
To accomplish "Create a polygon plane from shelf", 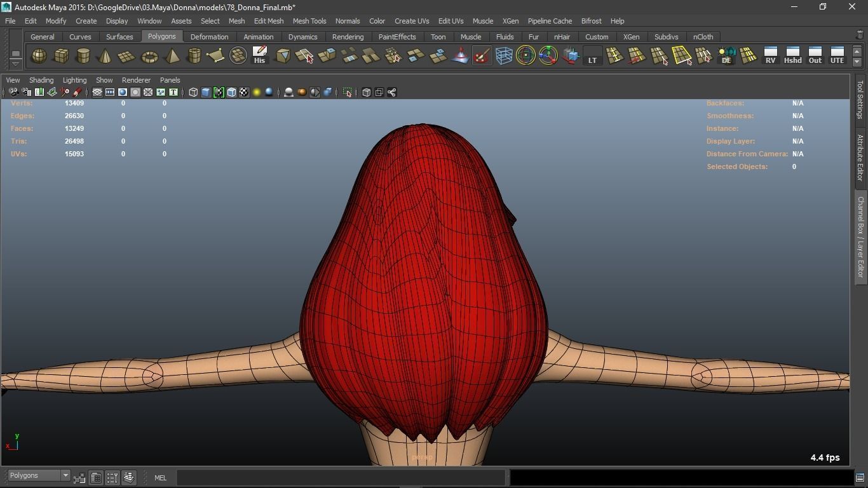I will 127,56.
